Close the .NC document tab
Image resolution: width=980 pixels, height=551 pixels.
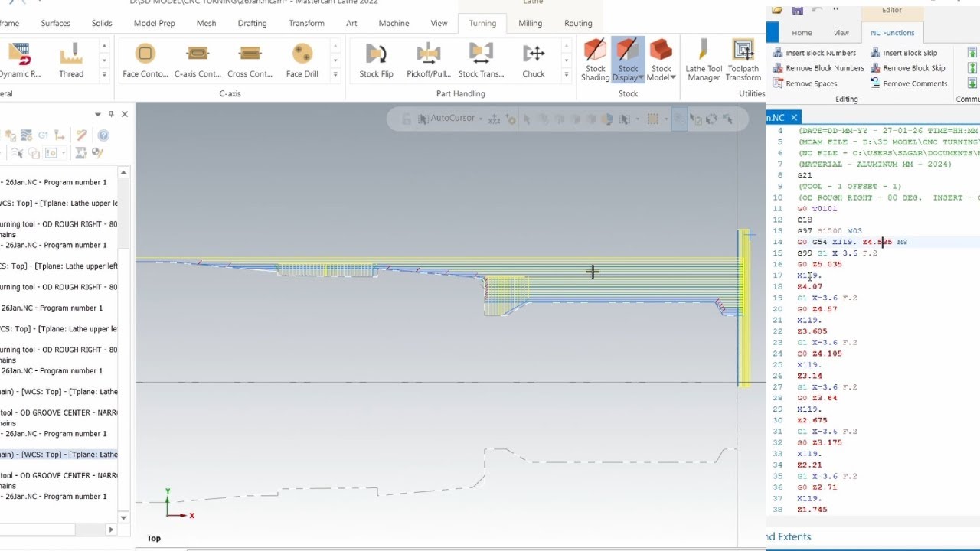[x=794, y=117]
